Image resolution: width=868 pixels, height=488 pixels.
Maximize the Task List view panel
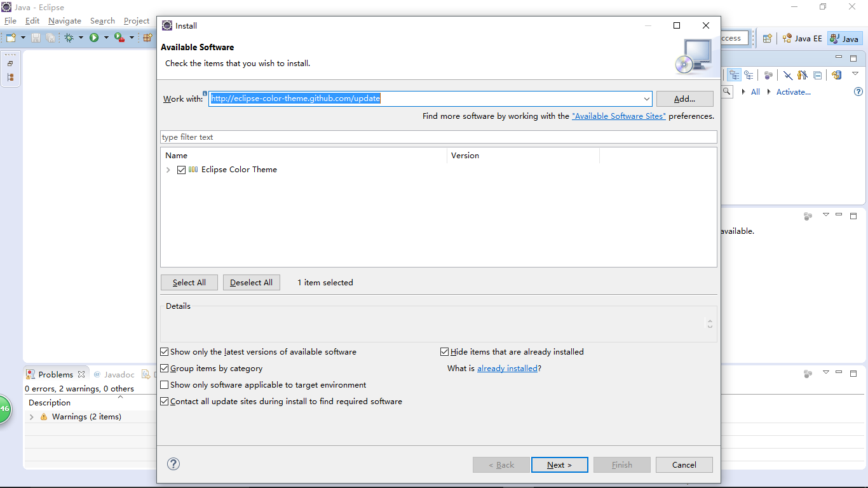[x=853, y=58]
